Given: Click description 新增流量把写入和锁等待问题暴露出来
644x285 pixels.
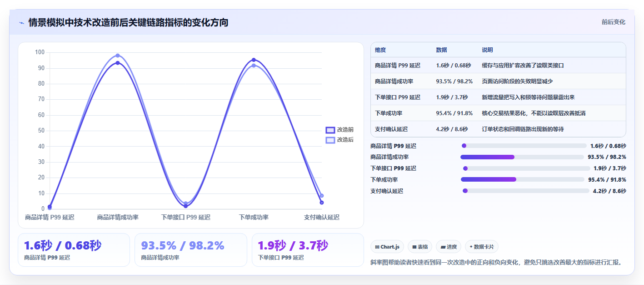Looking at the screenshot, I should coord(528,97).
